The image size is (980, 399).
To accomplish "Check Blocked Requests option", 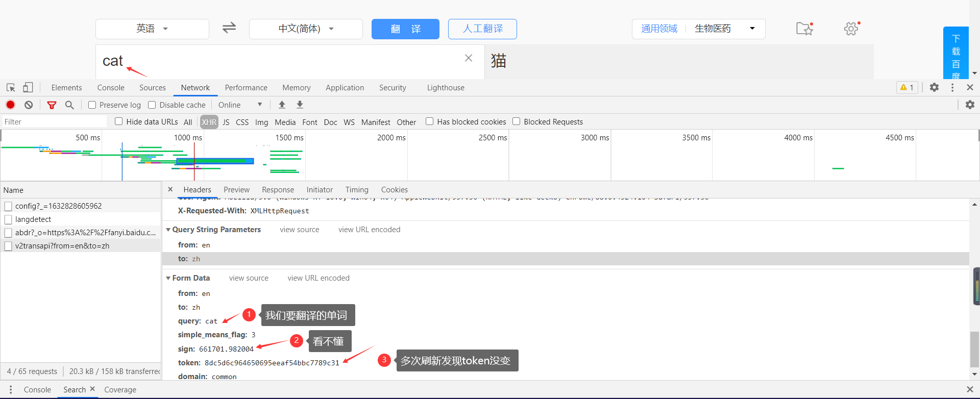I will point(517,121).
